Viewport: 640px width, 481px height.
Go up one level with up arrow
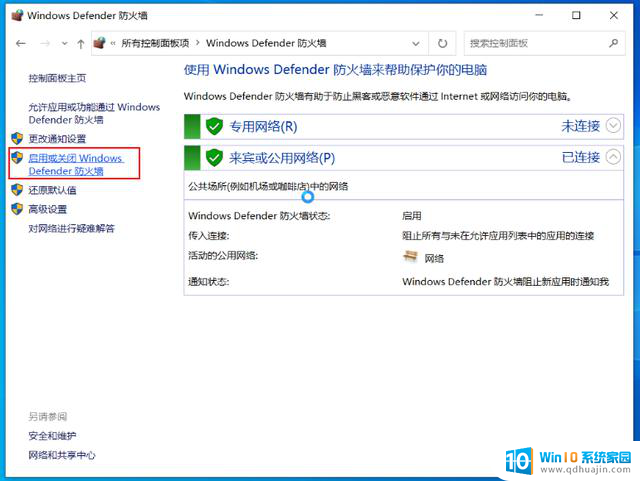pyautogui.click(x=80, y=43)
